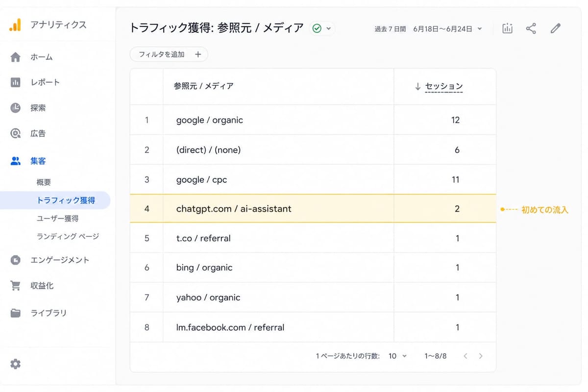Screen dimensions: 588x392
Task: Click the sort arrow beside セッション
Action: (417, 86)
